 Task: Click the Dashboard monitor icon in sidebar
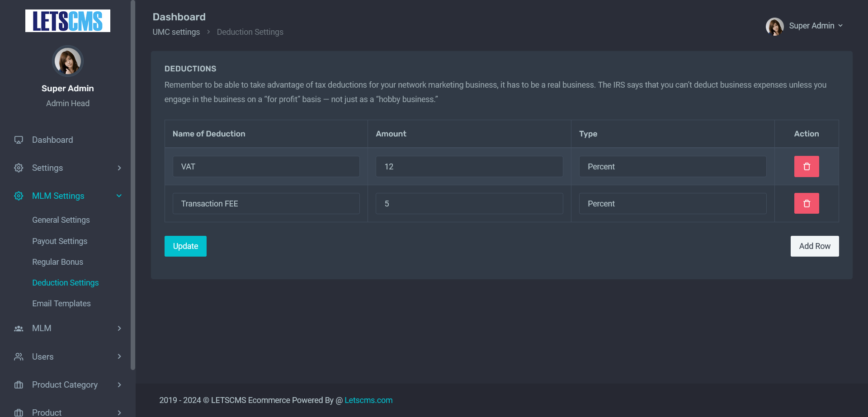click(x=18, y=140)
